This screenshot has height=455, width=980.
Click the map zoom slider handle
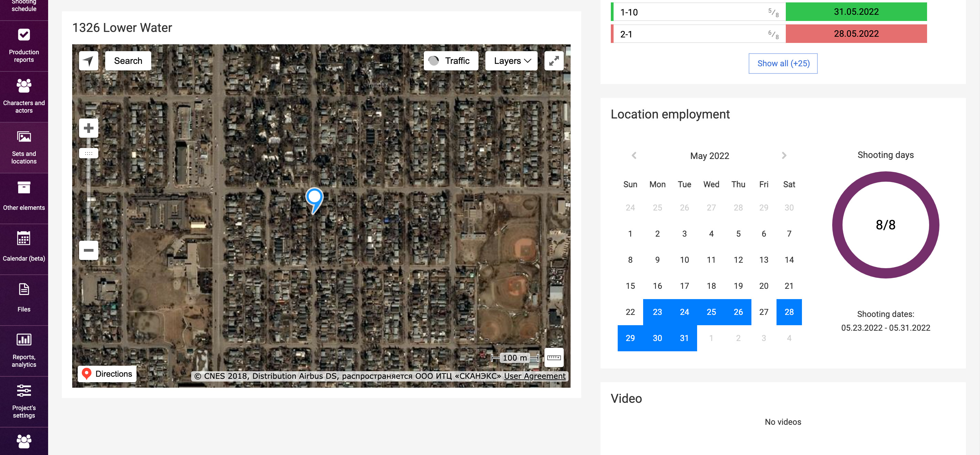89,153
